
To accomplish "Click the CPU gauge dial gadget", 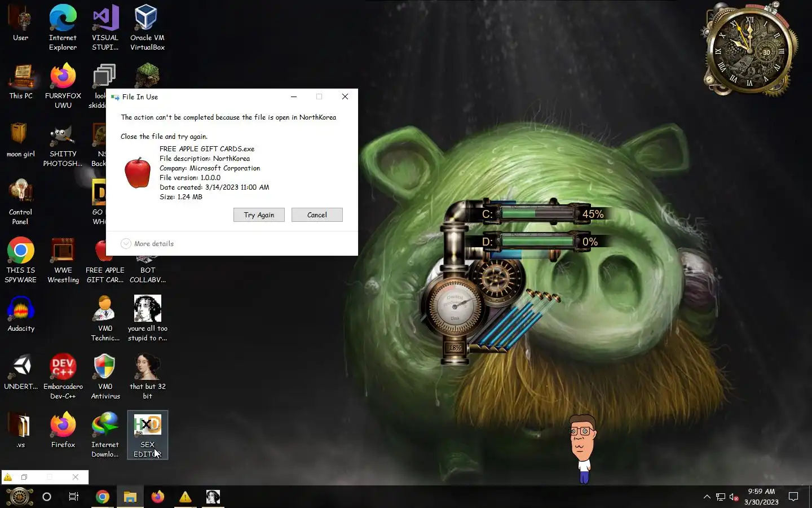I will pos(454,306).
